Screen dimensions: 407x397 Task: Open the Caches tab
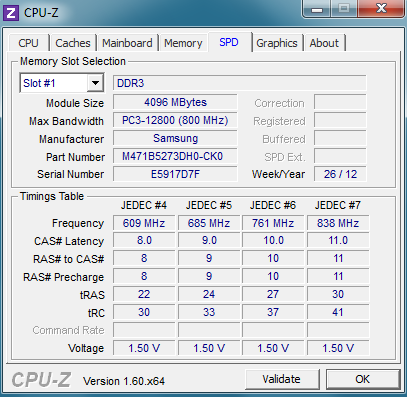tap(73, 43)
